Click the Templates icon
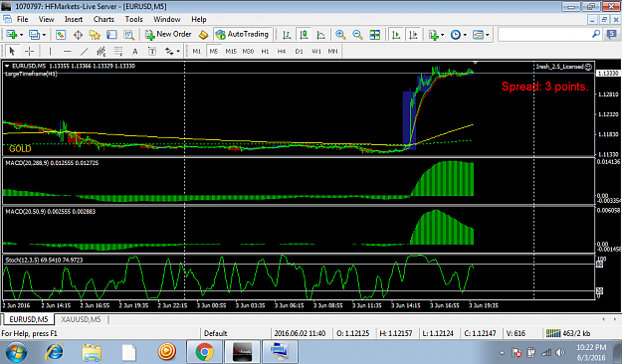 pyautogui.click(x=478, y=35)
